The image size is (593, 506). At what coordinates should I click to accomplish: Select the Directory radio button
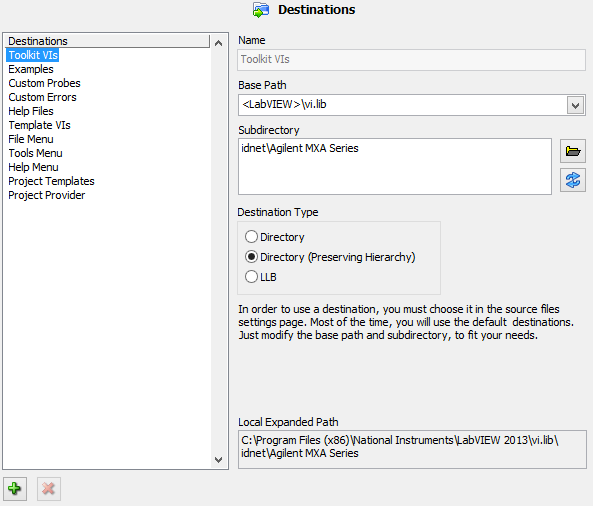pyautogui.click(x=251, y=237)
